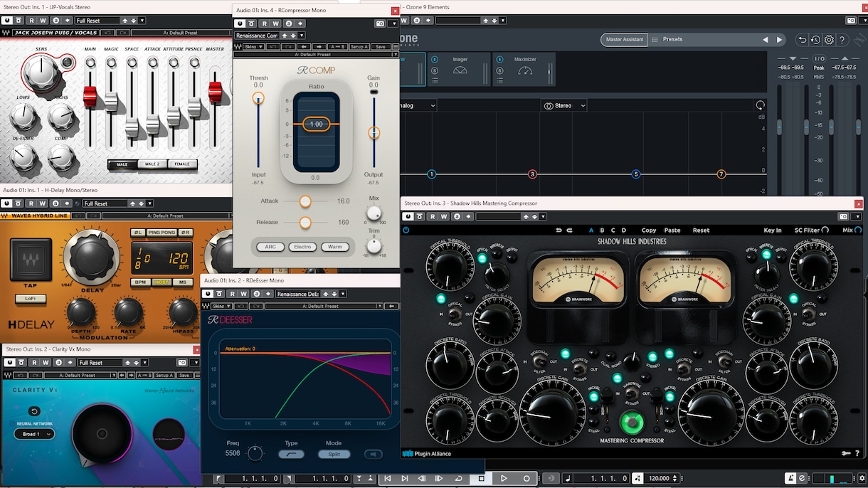Toggle Ozone Maximizer module power
Viewport: 868px width, 488px height.
(499, 59)
